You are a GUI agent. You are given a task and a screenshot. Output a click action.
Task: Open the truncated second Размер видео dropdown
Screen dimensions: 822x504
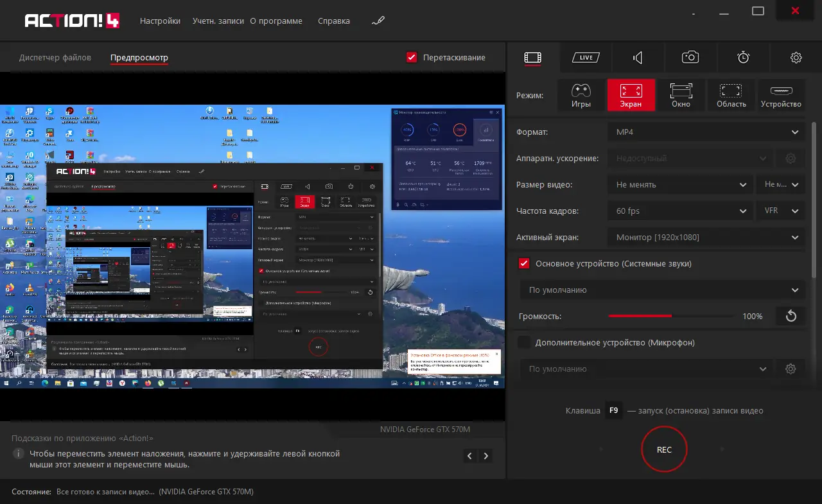click(x=781, y=185)
